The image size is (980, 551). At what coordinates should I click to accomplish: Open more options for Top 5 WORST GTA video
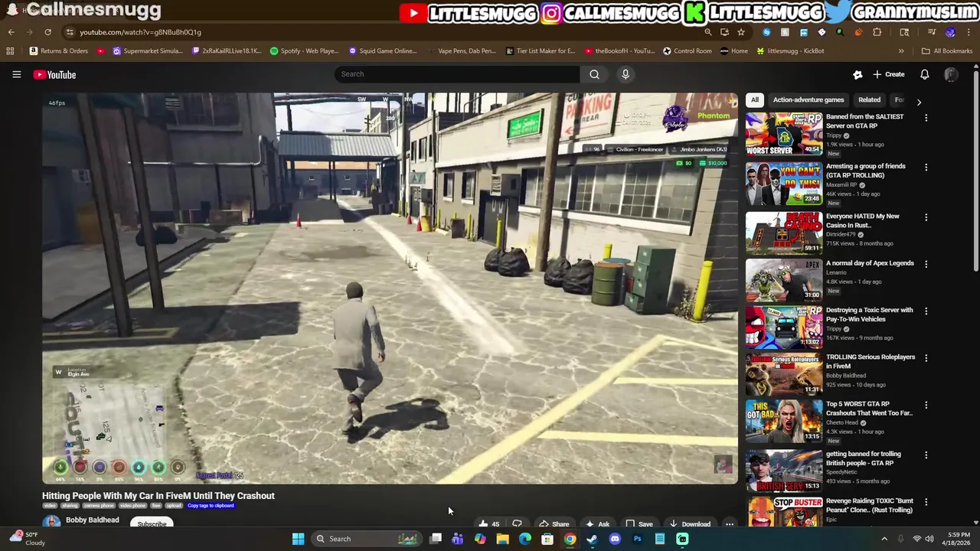[x=926, y=405]
